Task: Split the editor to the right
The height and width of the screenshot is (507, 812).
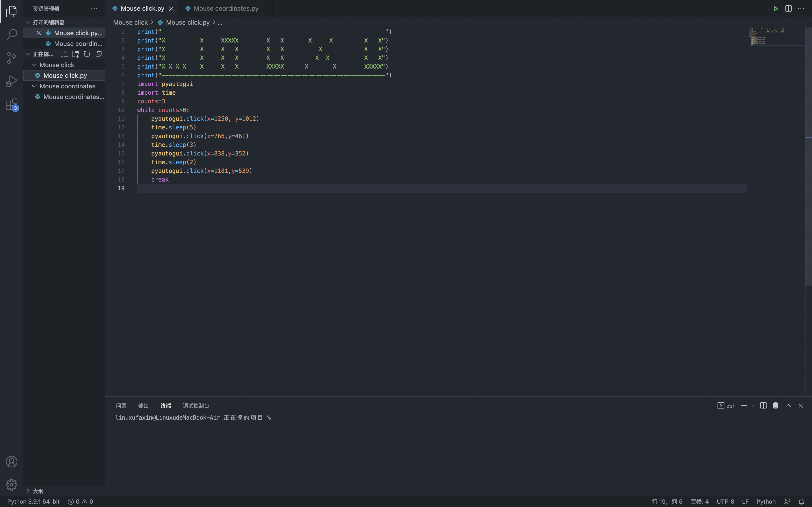Action: [x=788, y=8]
